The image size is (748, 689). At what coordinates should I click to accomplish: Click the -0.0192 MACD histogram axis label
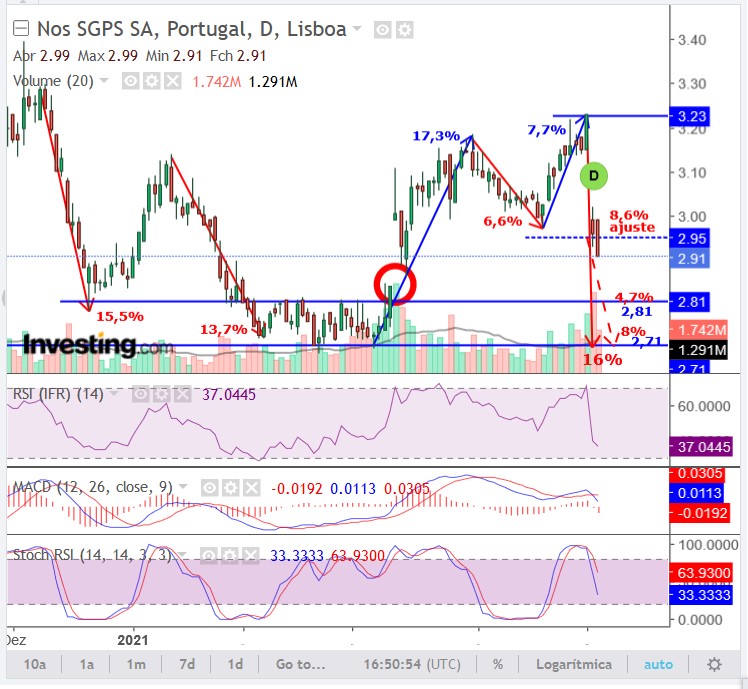(700, 513)
